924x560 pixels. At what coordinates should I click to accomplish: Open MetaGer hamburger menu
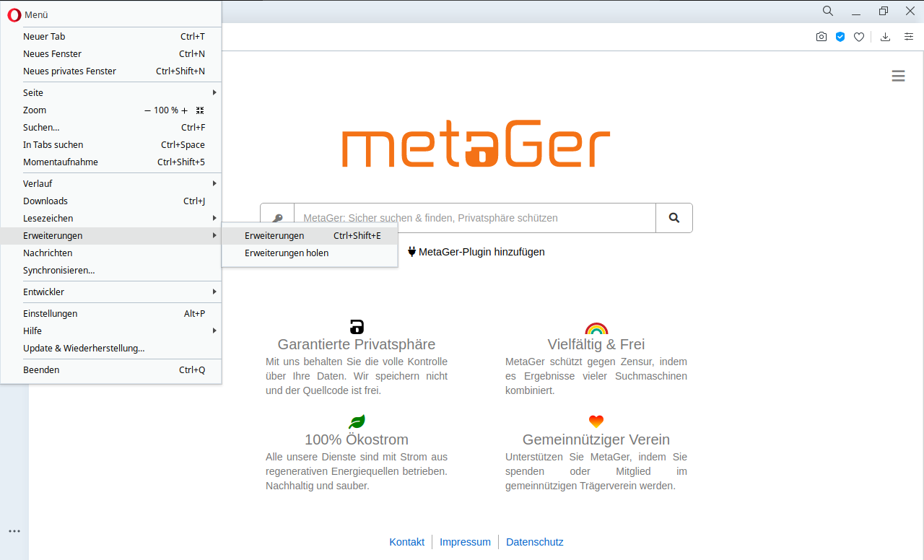[x=898, y=76]
